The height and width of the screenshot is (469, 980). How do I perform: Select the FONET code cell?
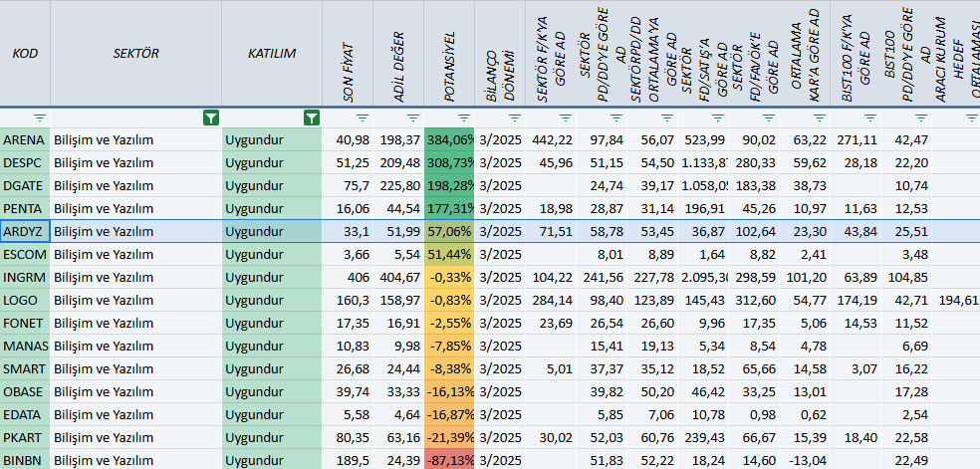[x=25, y=323]
